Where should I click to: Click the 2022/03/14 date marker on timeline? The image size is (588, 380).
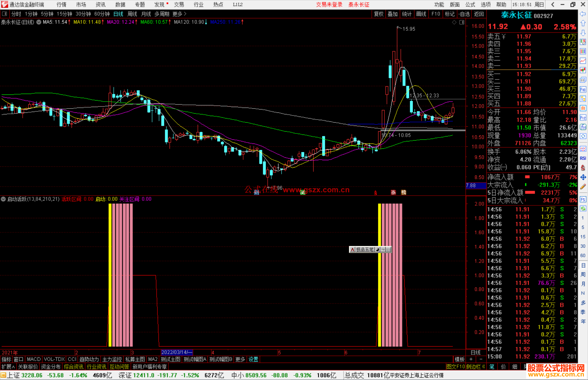click(x=177, y=352)
